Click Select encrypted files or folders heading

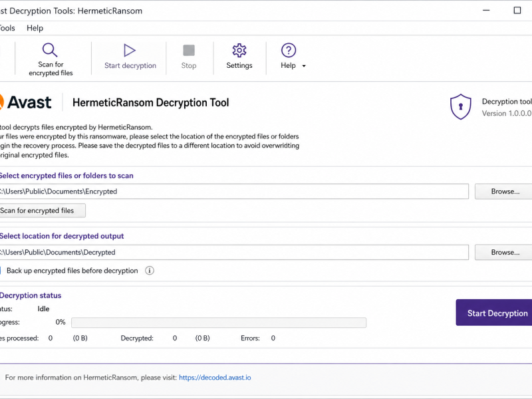click(66, 176)
